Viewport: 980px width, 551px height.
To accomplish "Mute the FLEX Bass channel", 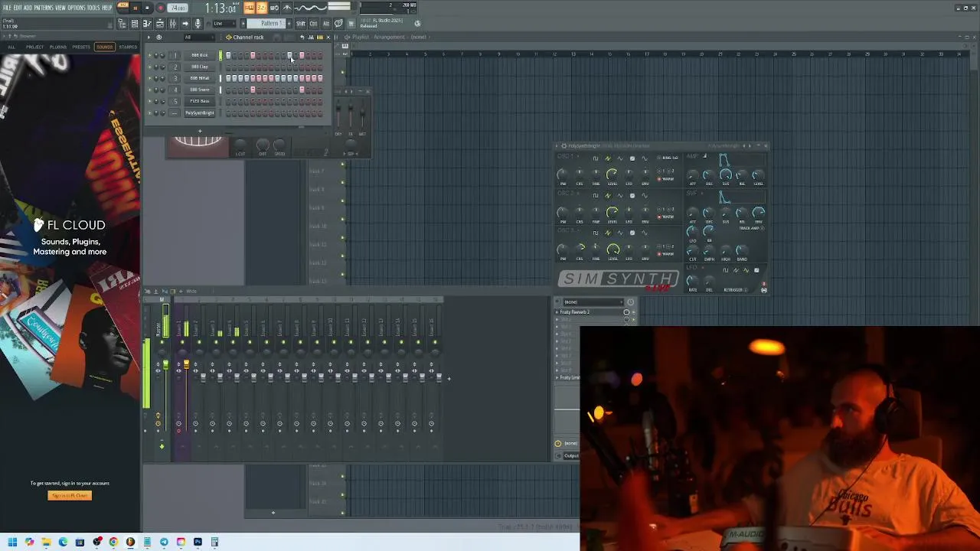I will tap(149, 101).
